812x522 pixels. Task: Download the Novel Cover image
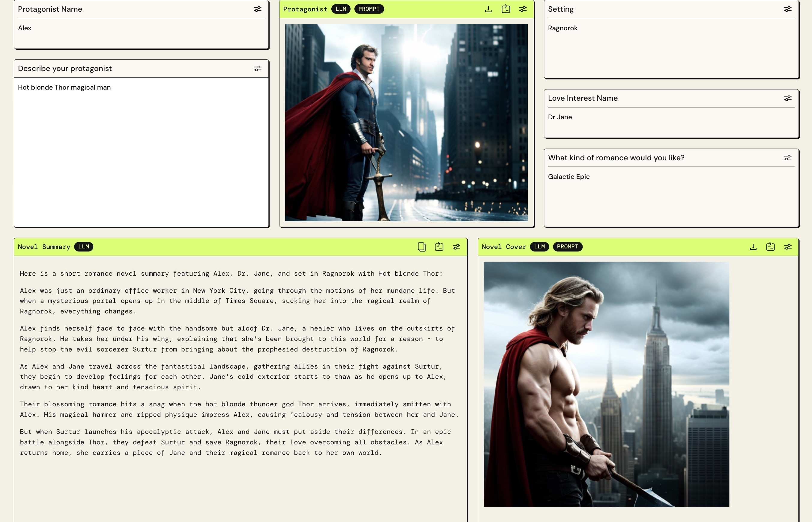pyautogui.click(x=753, y=247)
